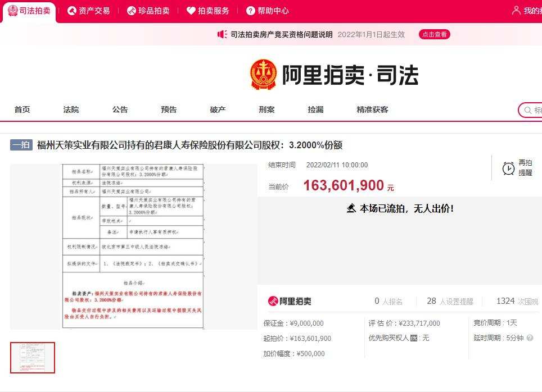The height and width of the screenshot is (392, 542).
Task: Open the 刑案 navigation item
Action: [x=267, y=110]
